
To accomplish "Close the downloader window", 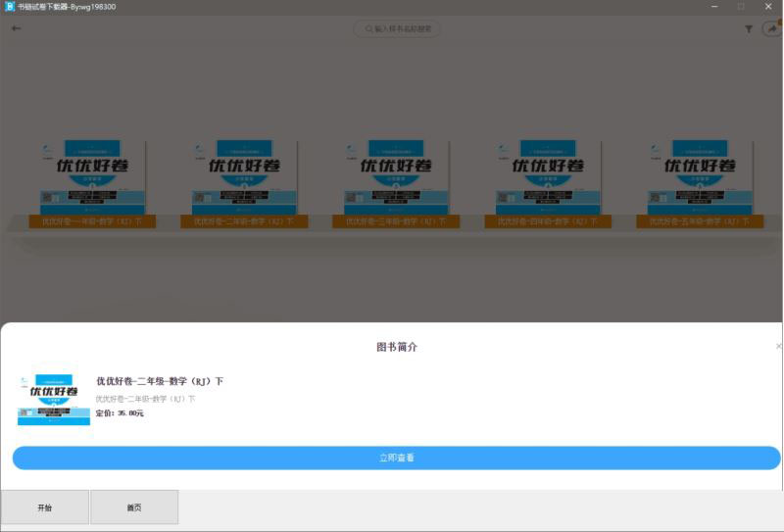I will pyautogui.click(x=768, y=7).
